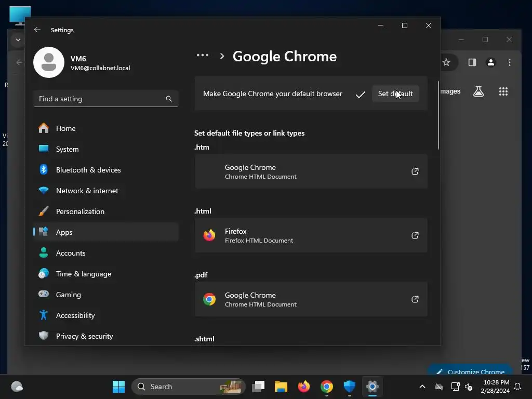Open System settings page
This screenshot has width=532, height=399.
coord(106,149)
